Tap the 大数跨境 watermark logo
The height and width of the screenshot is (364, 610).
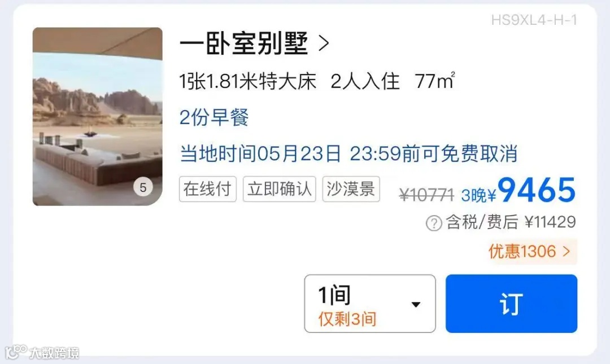[x=42, y=352]
